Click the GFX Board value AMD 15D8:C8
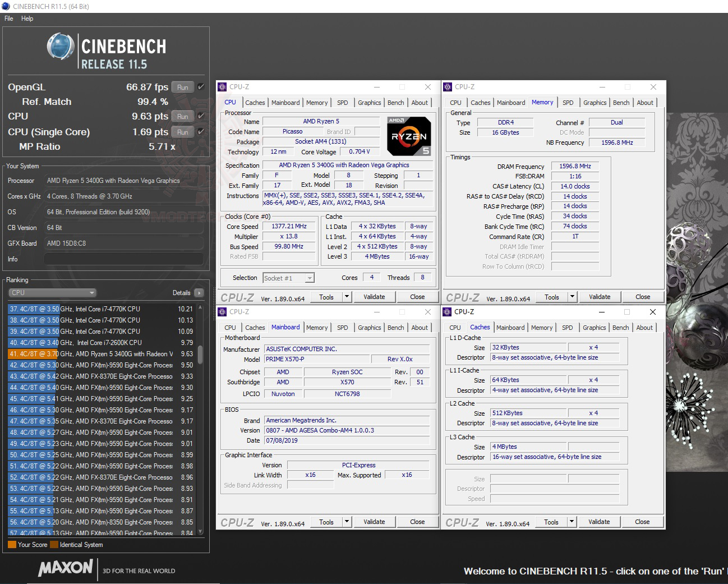This screenshot has height=584, width=728. coord(123,243)
